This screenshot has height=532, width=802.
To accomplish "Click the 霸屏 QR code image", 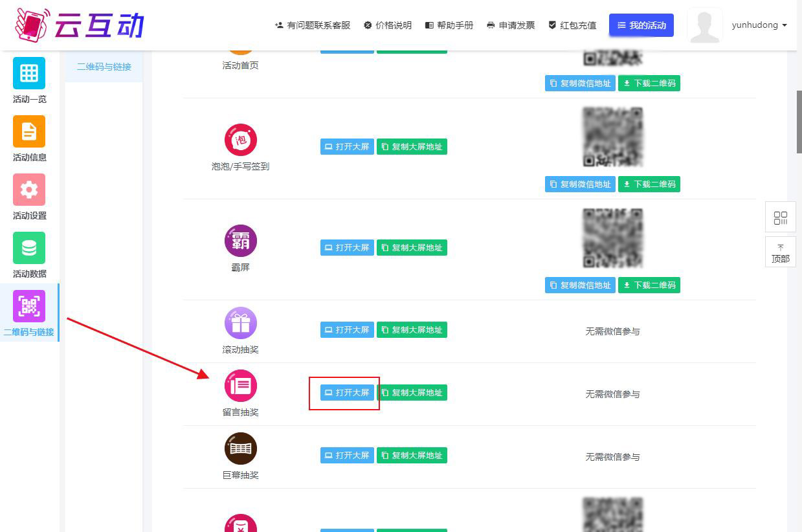I will pyautogui.click(x=612, y=238).
